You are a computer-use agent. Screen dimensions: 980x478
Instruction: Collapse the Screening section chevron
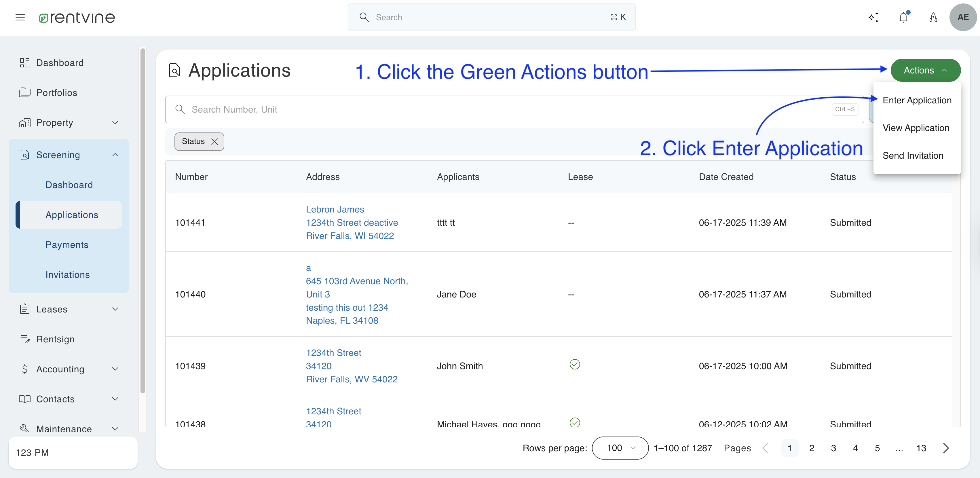115,155
